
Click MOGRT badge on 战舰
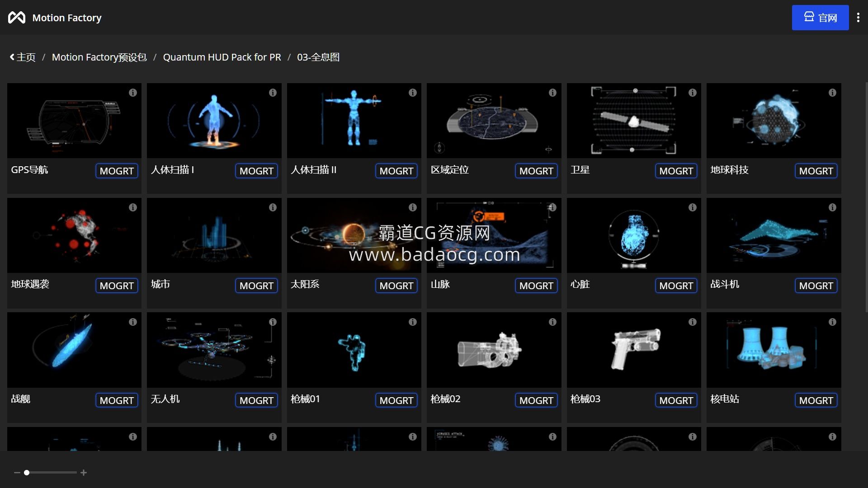(x=117, y=400)
